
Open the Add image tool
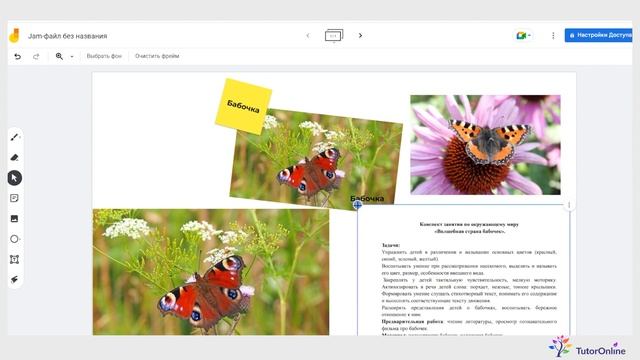point(14,219)
